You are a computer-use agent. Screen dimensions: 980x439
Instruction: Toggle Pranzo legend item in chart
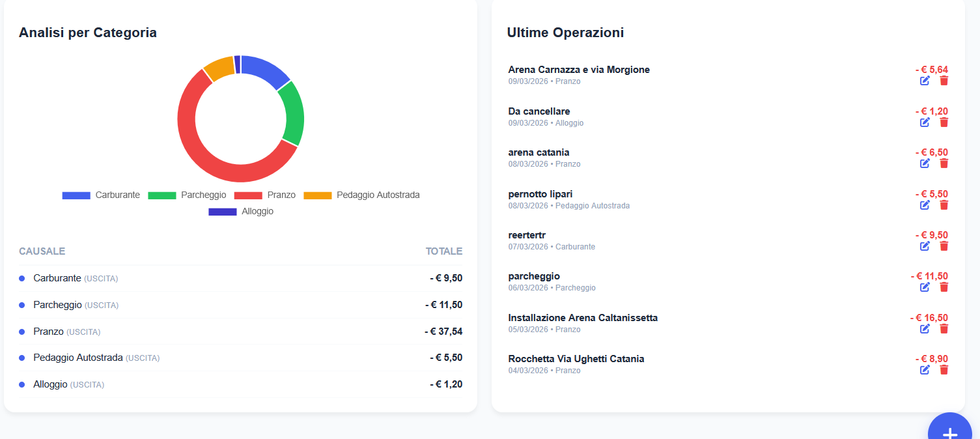tap(265, 195)
